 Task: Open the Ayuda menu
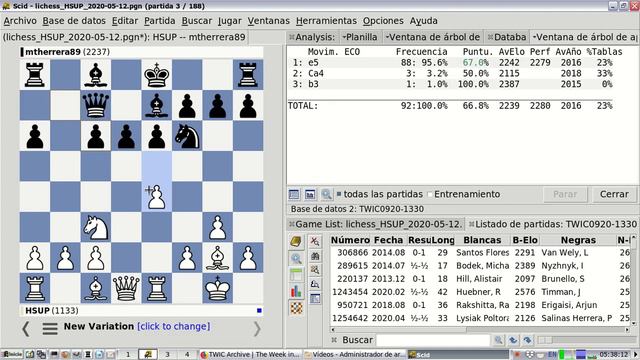tap(423, 20)
